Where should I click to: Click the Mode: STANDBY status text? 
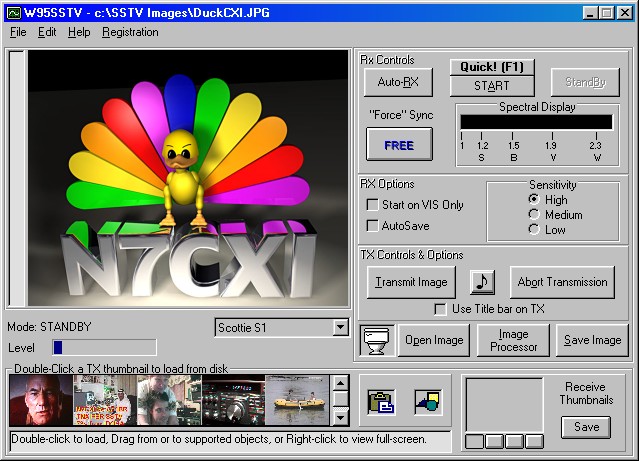[49, 327]
